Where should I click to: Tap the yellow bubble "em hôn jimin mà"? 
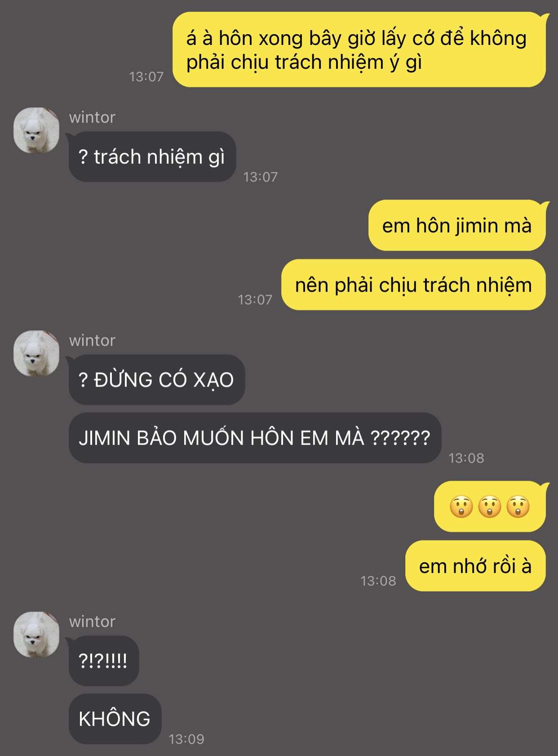pos(457,225)
